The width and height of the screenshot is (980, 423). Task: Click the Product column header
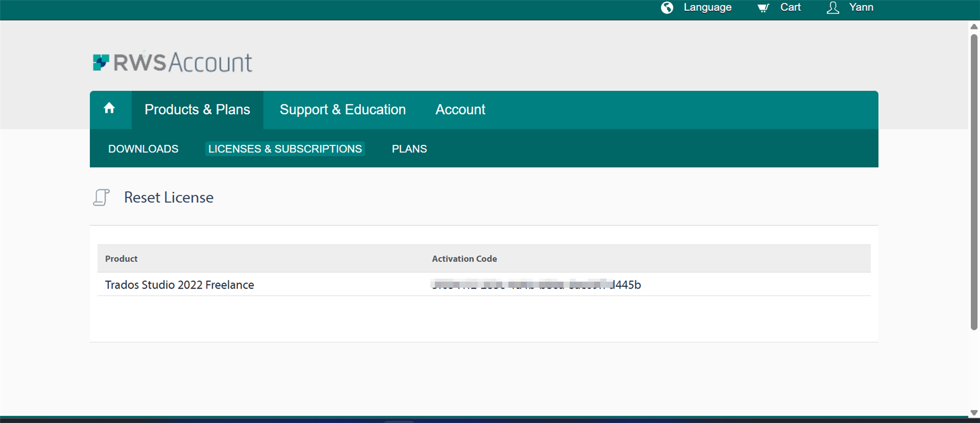[x=121, y=259]
